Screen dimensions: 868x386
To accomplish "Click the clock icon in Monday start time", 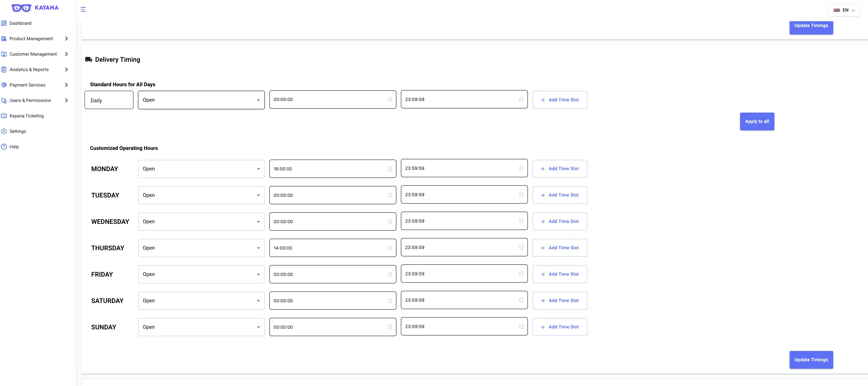I will (390, 169).
